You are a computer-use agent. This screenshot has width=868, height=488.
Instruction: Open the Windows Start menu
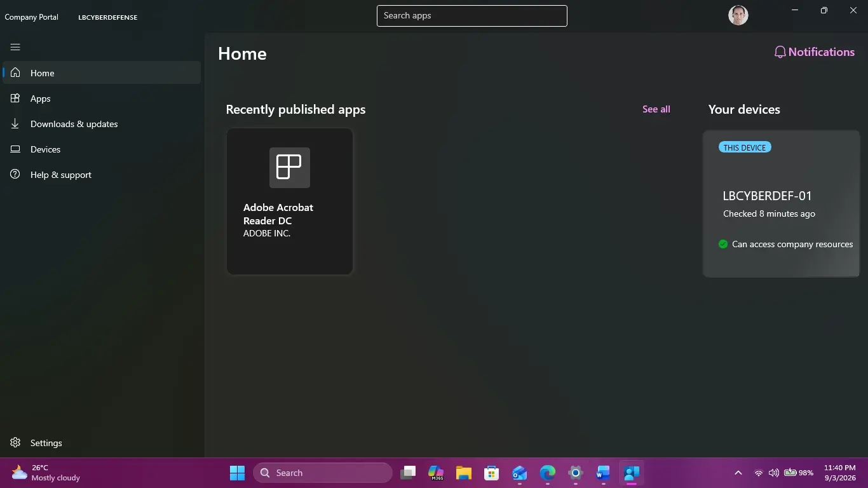coord(237,473)
